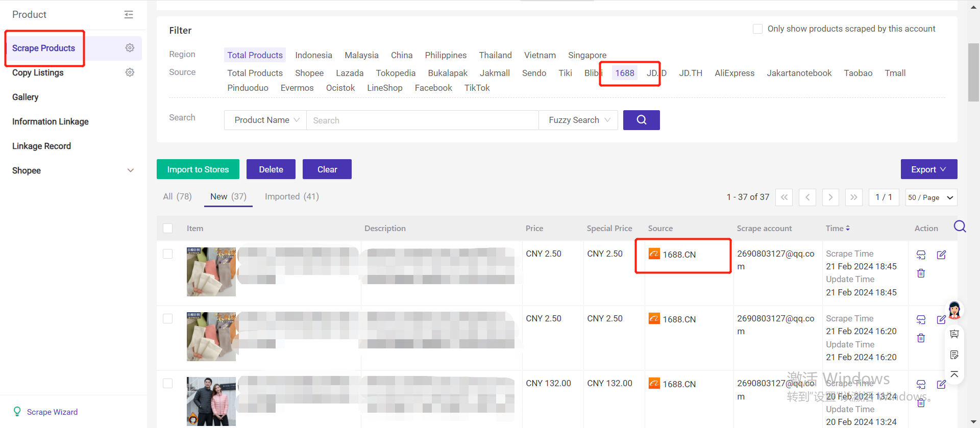Image resolution: width=980 pixels, height=428 pixels.
Task: Click the search text input field
Action: pos(423,120)
